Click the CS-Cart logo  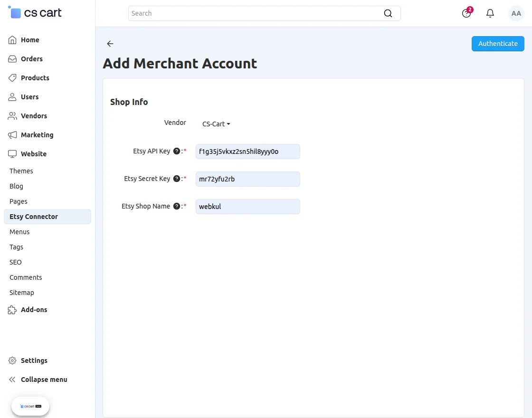coord(35,12)
